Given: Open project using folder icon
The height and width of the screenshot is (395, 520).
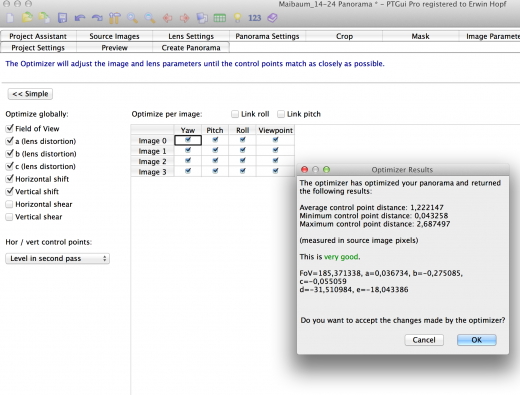Looking at the screenshot, I should [x=27, y=17].
